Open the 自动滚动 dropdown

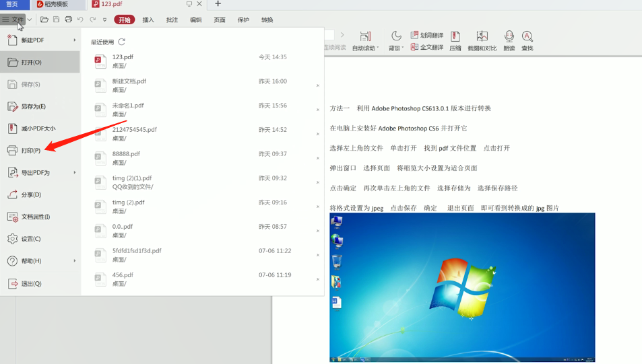pos(366,41)
